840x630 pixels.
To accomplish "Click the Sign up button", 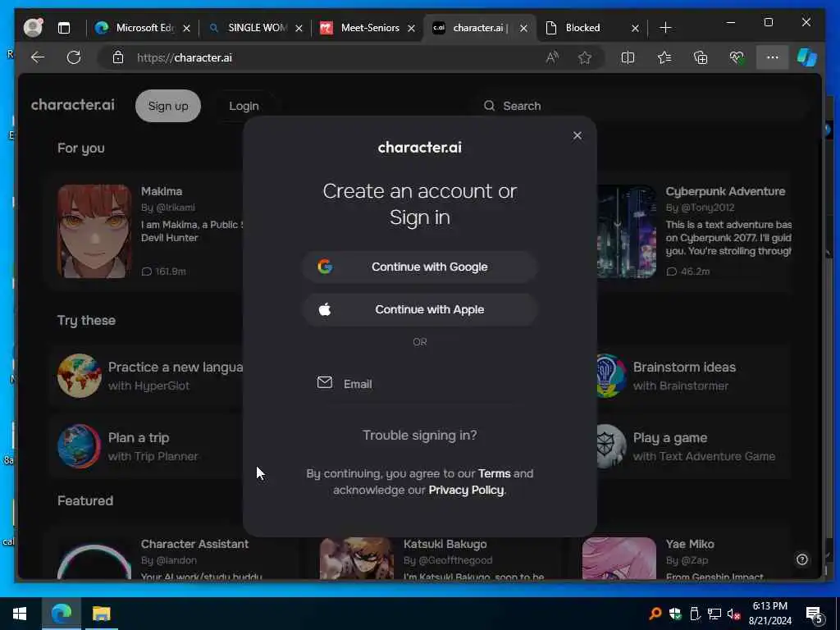I will coord(168,106).
